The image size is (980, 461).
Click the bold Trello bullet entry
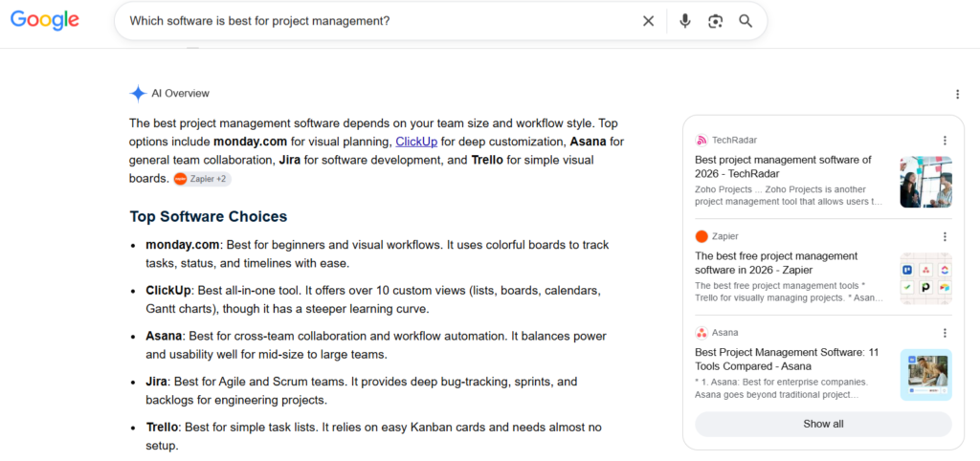[162, 428]
